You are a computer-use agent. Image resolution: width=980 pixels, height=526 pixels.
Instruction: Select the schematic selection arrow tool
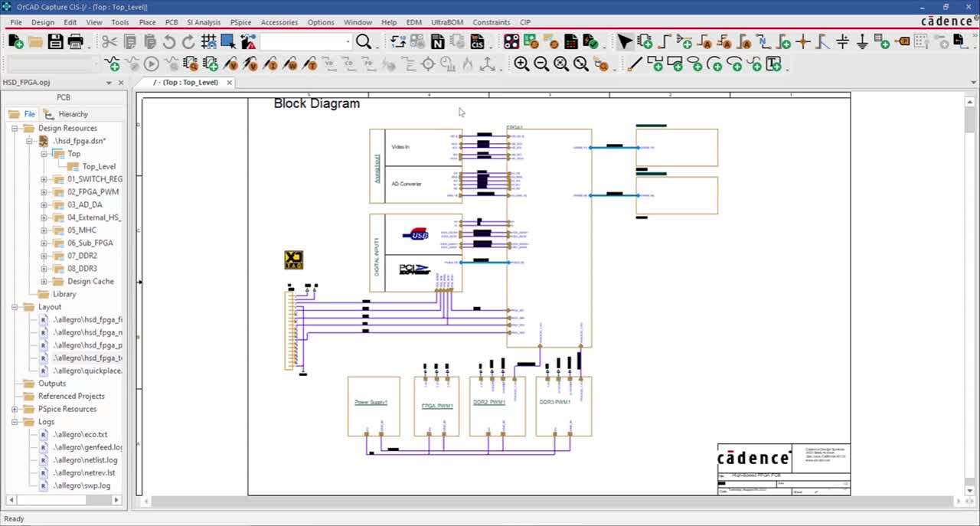coord(626,42)
